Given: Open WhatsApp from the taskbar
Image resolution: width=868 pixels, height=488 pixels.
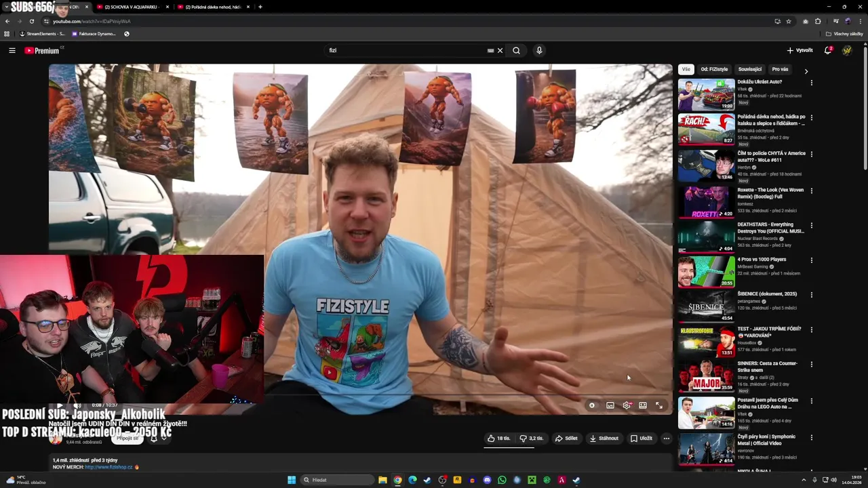Looking at the screenshot, I should pos(502,480).
